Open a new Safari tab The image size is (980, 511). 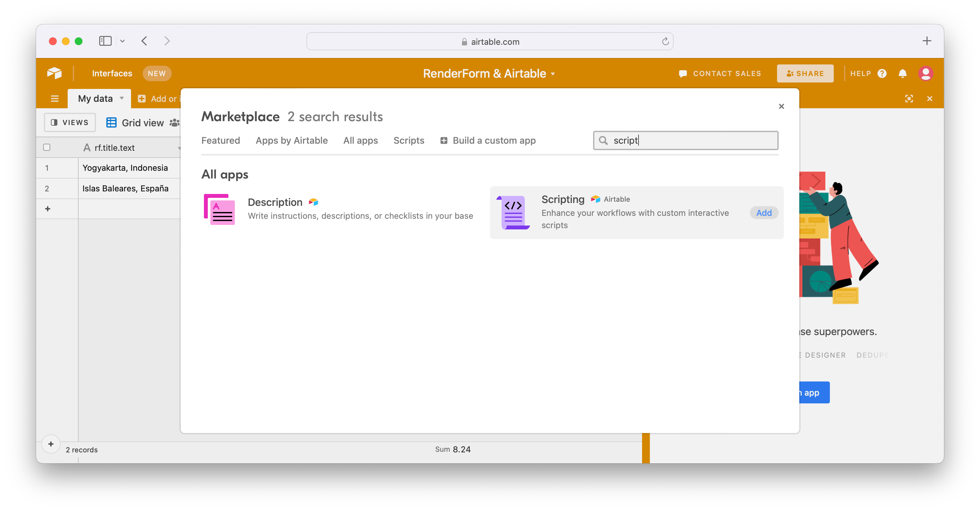point(927,41)
